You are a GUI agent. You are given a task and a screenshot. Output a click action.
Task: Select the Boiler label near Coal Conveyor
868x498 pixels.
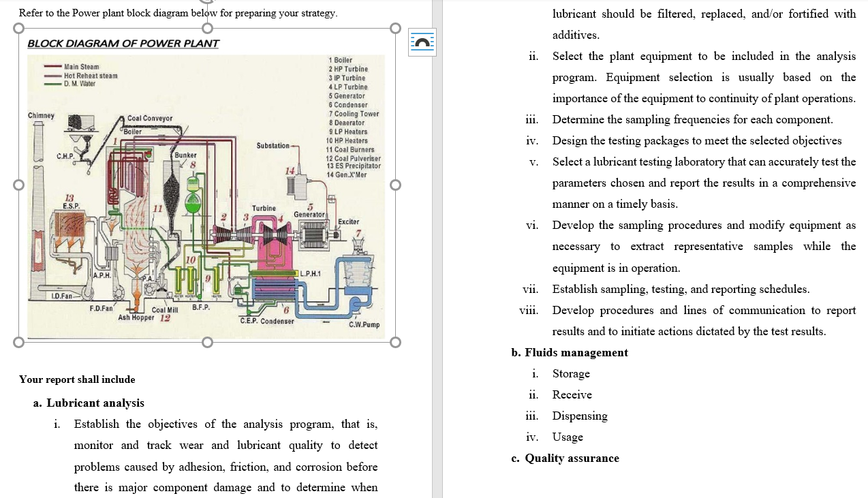133,131
